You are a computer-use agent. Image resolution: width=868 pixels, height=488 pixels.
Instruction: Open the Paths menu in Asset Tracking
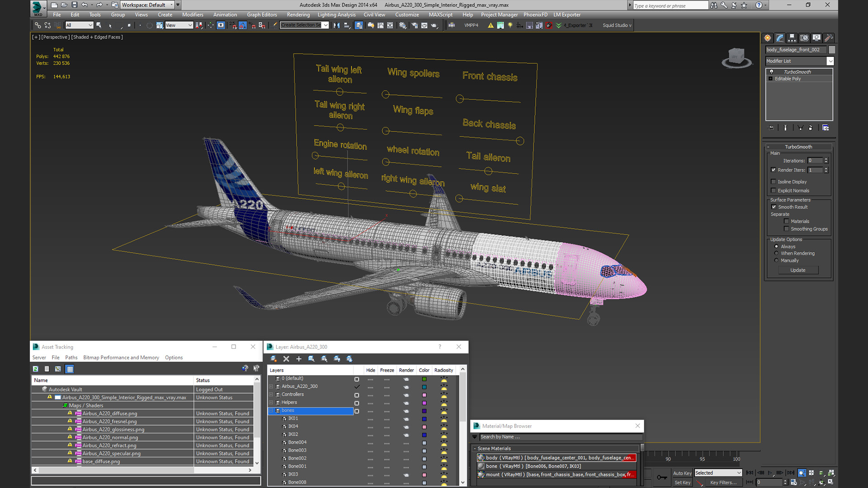[x=71, y=357]
